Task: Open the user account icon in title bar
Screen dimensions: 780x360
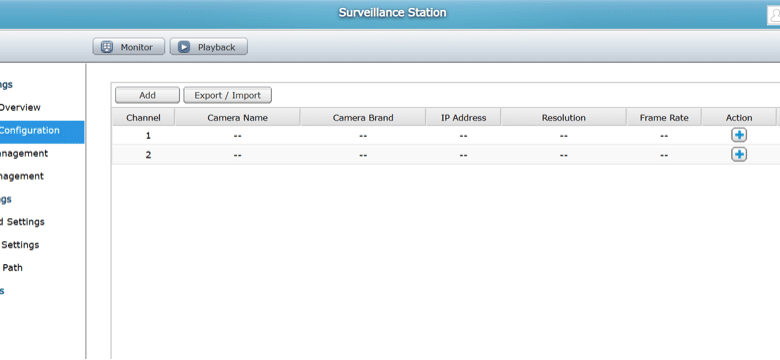Action: coord(774,15)
